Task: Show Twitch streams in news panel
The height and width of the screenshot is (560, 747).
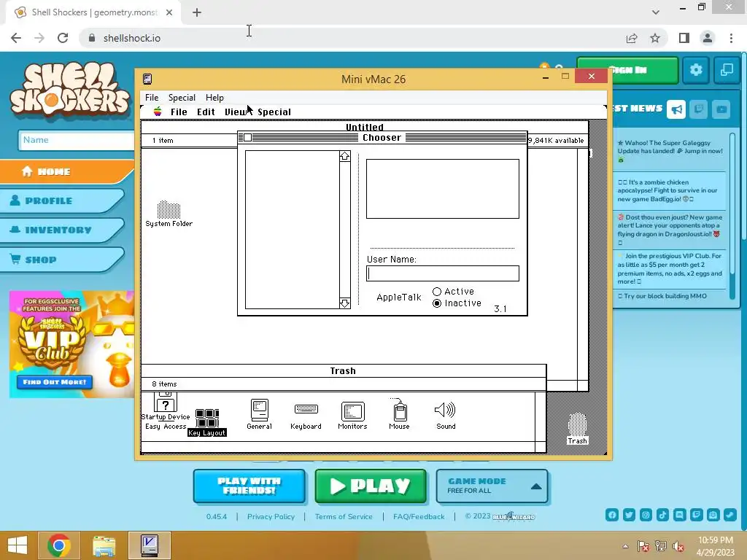Action: point(698,109)
